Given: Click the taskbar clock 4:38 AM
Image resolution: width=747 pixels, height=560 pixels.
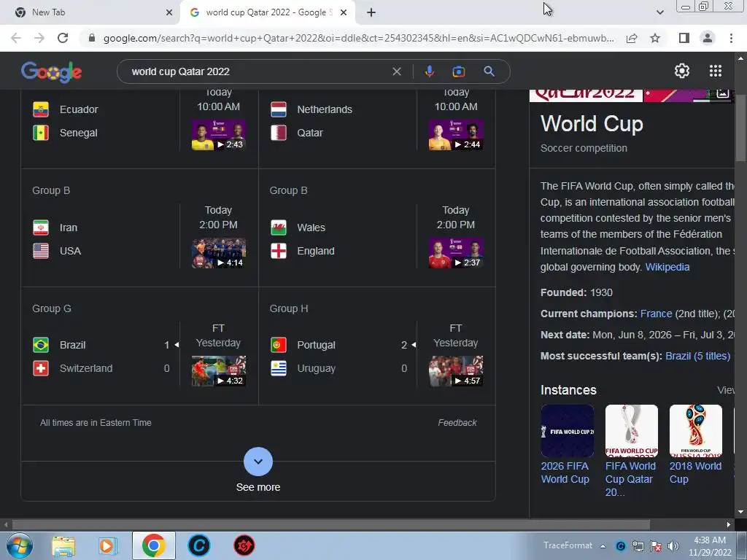Looking at the screenshot, I should click(x=709, y=540).
